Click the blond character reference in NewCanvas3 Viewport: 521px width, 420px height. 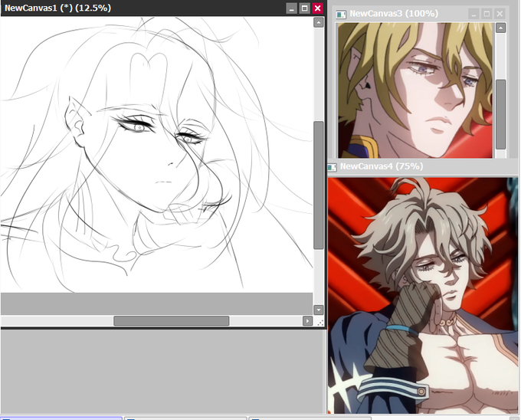pos(415,90)
